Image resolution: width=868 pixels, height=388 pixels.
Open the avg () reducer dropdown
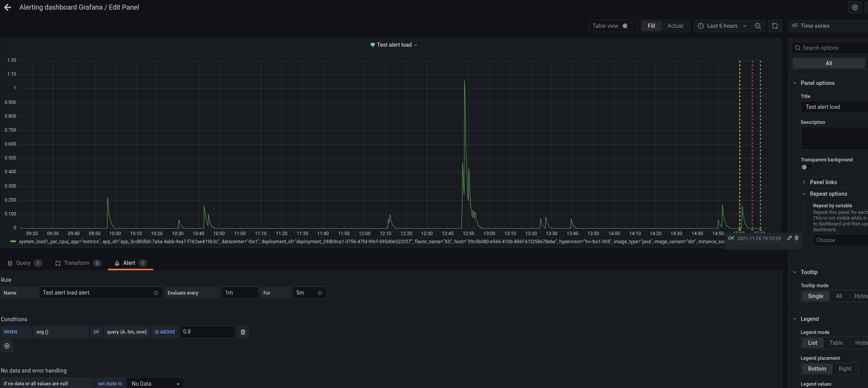click(61, 332)
